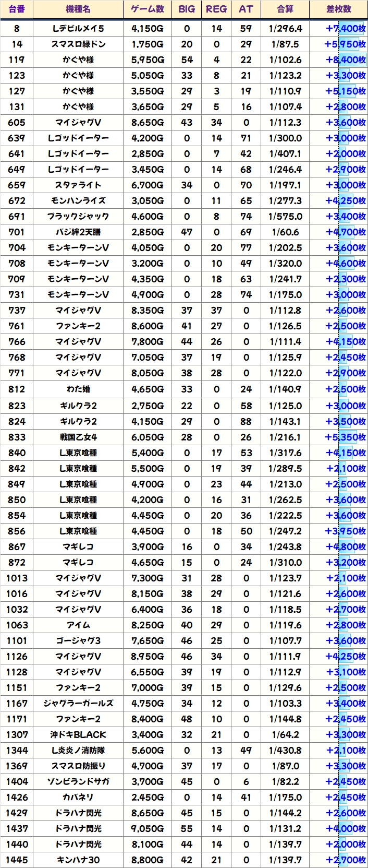Select the アイム machine name

pos(78,625)
